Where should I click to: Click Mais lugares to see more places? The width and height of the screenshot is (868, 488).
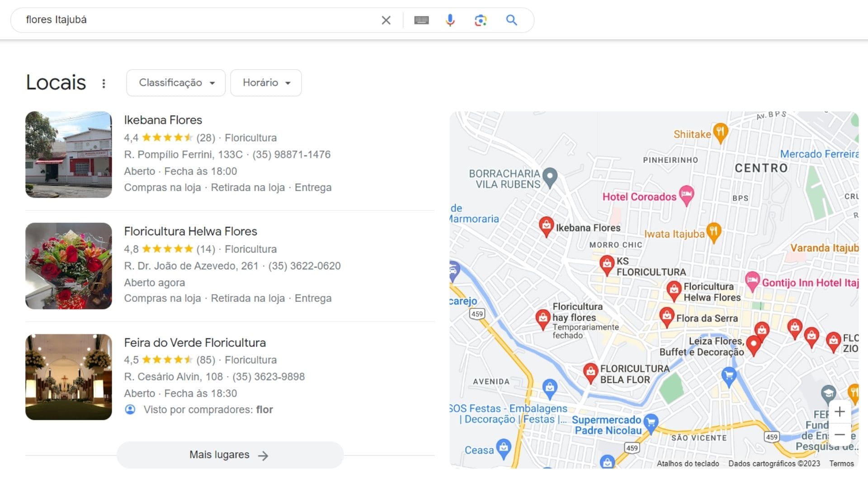pos(219,455)
